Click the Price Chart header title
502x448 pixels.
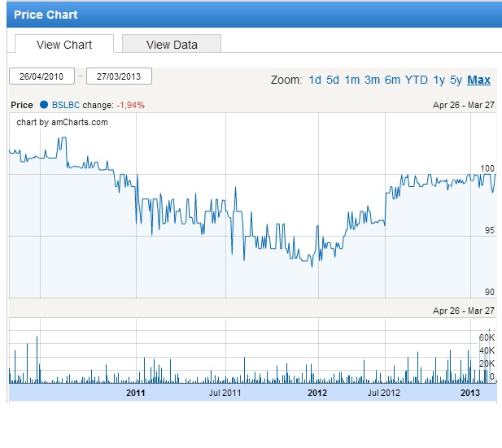(46, 15)
